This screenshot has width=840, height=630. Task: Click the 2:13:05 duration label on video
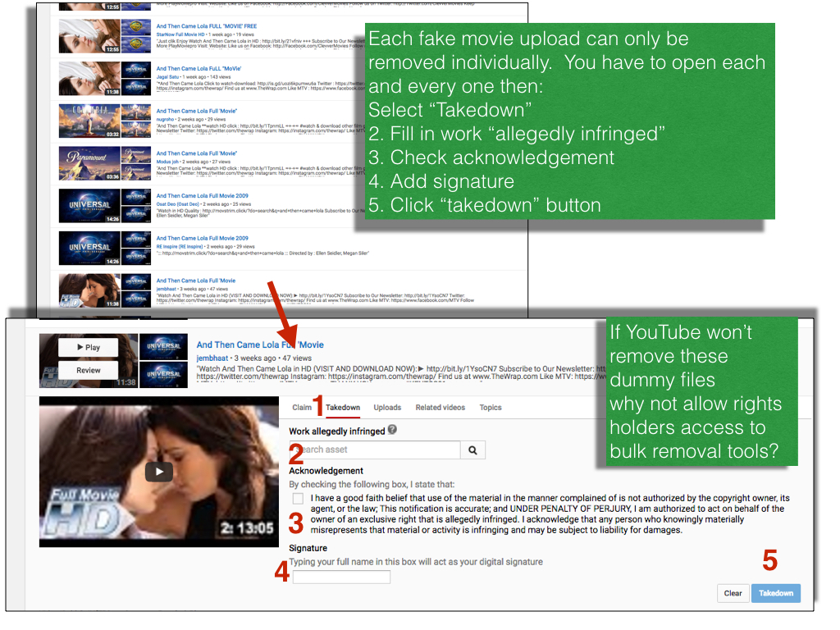[248, 529]
